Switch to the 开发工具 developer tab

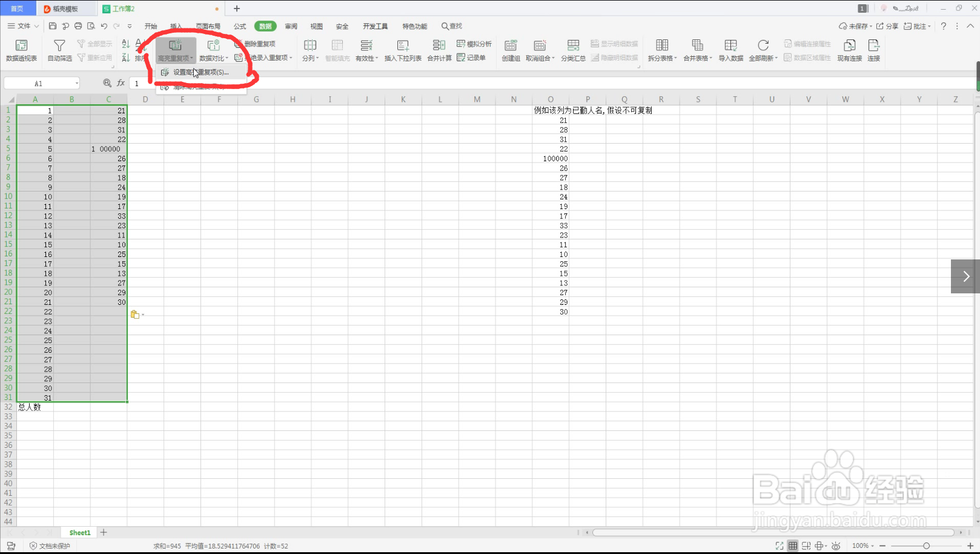click(375, 26)
